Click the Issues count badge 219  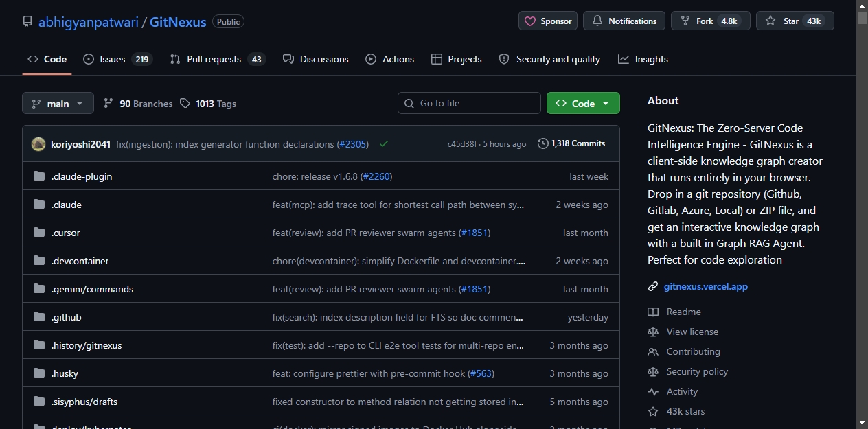(x=142, y=59)
